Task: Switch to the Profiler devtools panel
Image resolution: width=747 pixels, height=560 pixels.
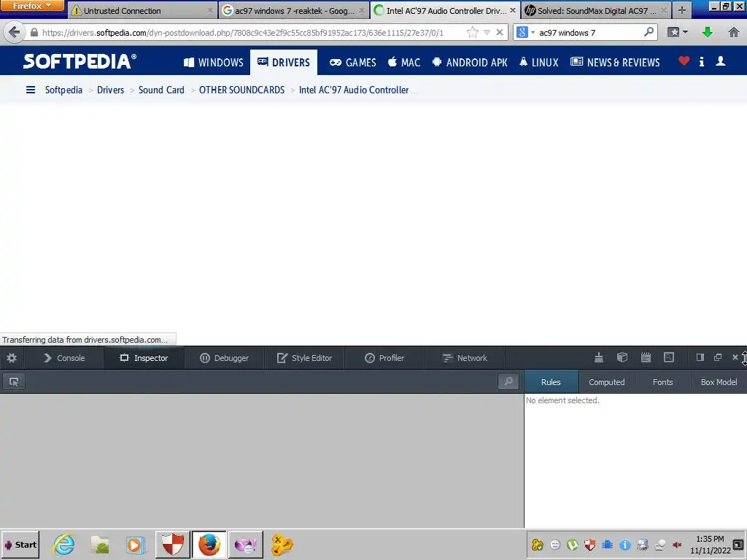Action: point(384,358)
